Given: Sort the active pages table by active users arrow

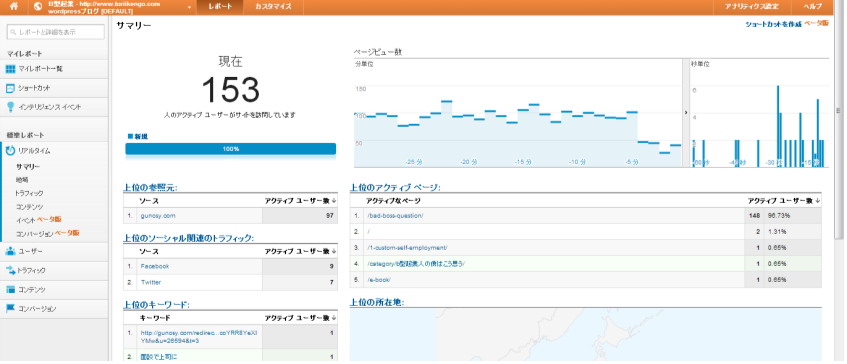Looking at the screenshot, I should pyautogui.click(x=817, y=201).
